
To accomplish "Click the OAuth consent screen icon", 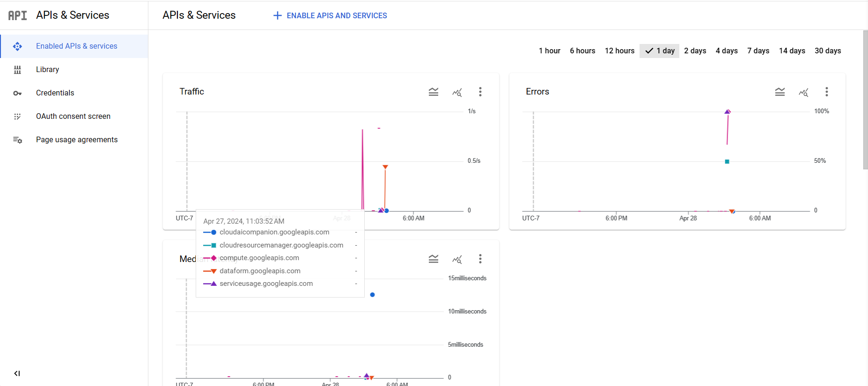I will [x=17, y=117].
